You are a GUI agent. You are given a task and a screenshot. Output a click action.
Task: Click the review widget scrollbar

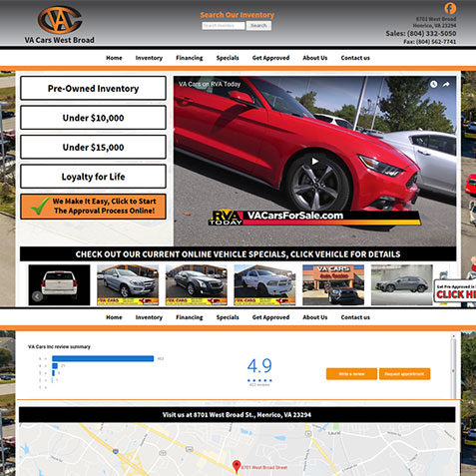coord(453,366)
